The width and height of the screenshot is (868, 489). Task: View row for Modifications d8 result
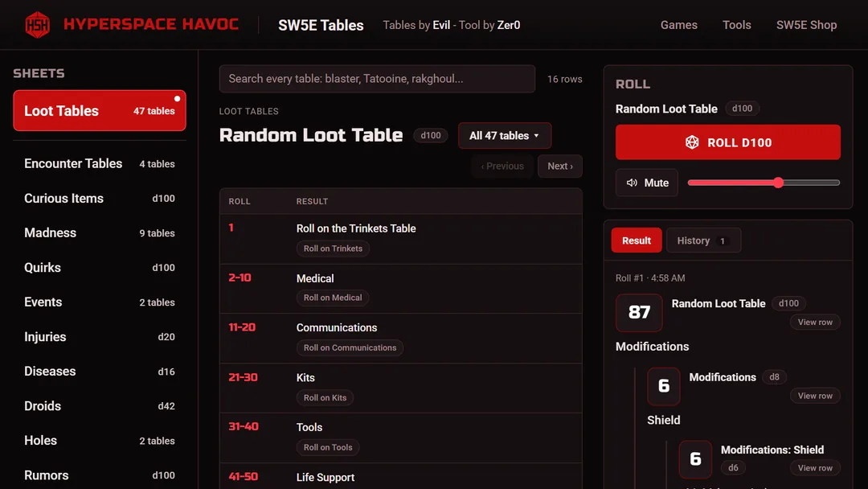[815, 396]
